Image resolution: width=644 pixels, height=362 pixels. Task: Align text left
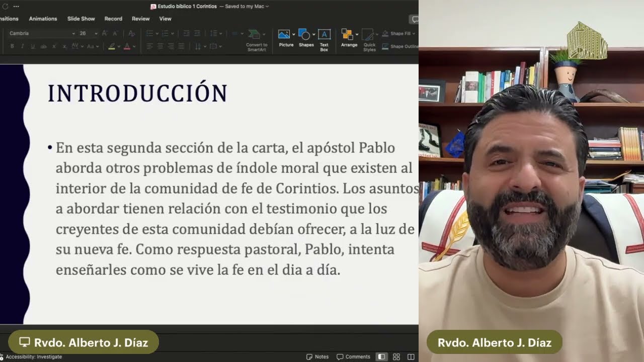click(149, 46)
